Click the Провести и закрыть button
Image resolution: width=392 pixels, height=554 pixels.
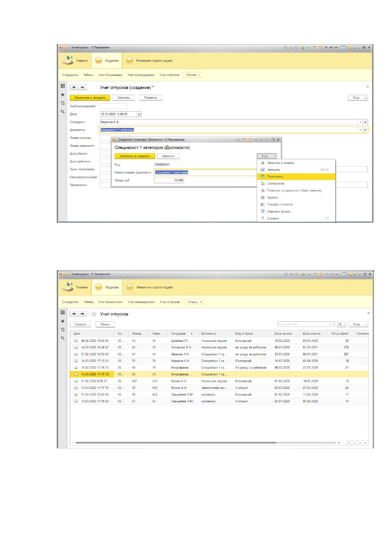click(90, 98)
